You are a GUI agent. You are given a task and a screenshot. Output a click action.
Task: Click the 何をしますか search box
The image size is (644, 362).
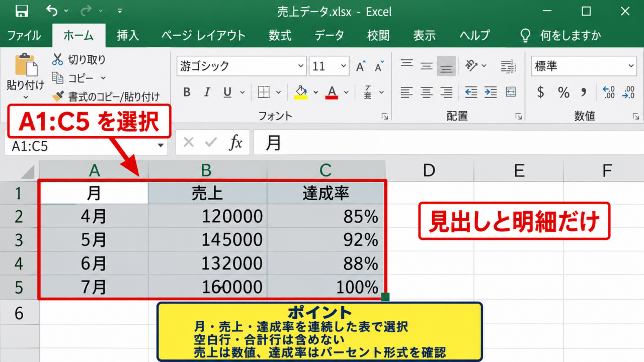(560, 35)
